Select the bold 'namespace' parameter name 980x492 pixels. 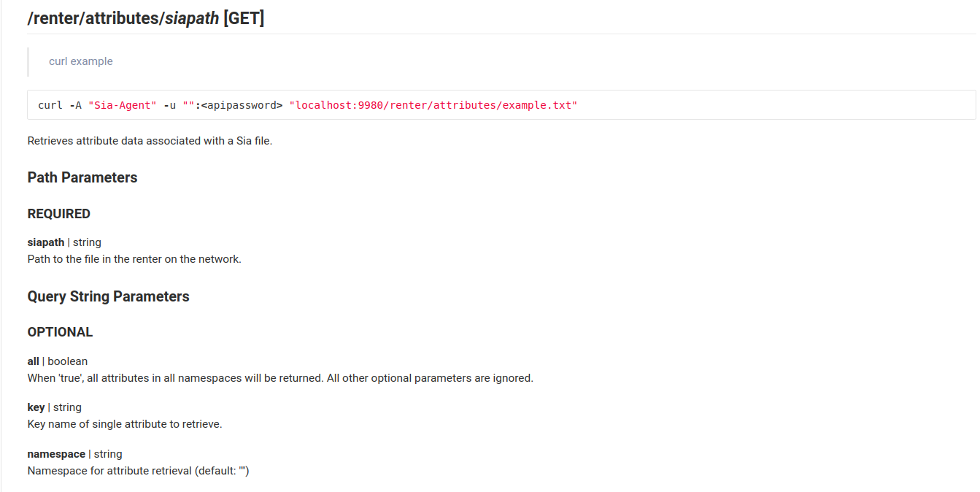(x=56, y=454)
